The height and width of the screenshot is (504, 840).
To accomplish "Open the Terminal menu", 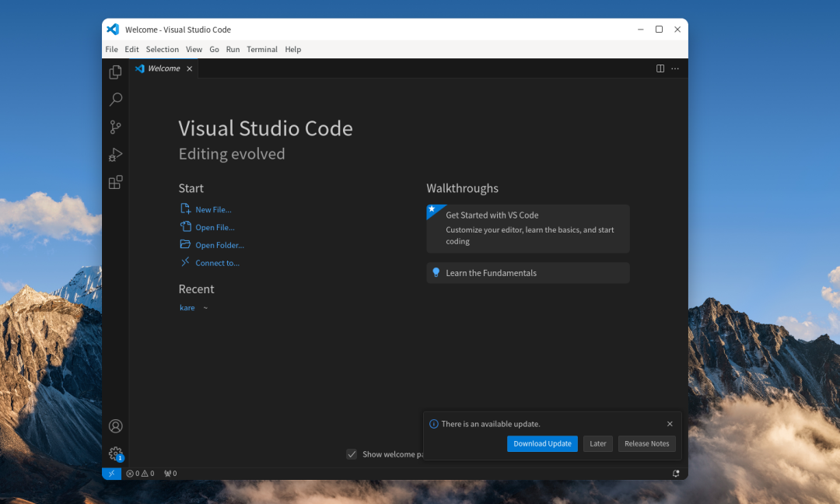I will pyautogui.click(x=262, y=49).
